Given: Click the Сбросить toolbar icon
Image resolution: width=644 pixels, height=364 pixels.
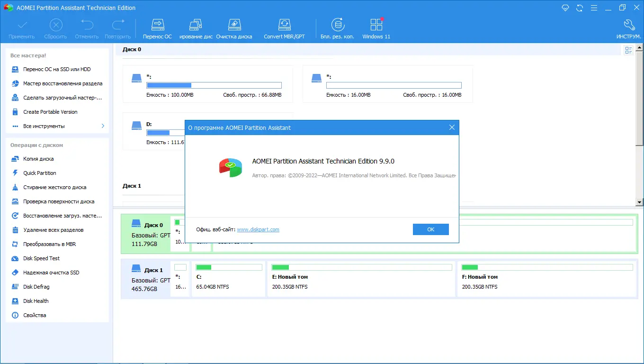Looking at the screenshot, I should [x=56, y=25].
